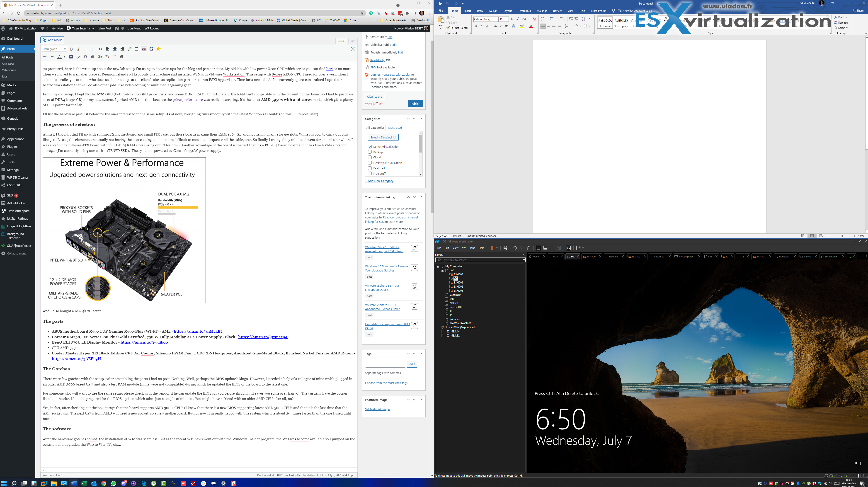Open snapshot manager in VMware toolbar
The width and height of the screenshot is (868, 487).
click(x=529, y=248)
